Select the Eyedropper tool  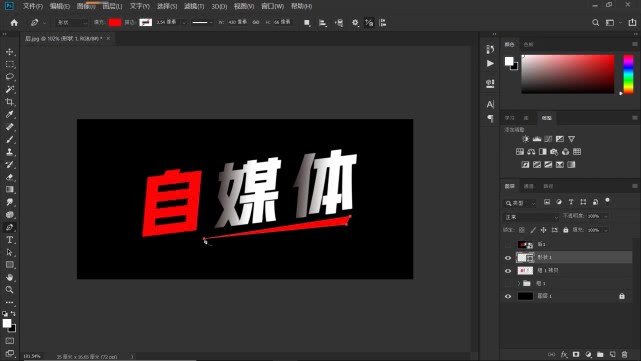[10, 114]
